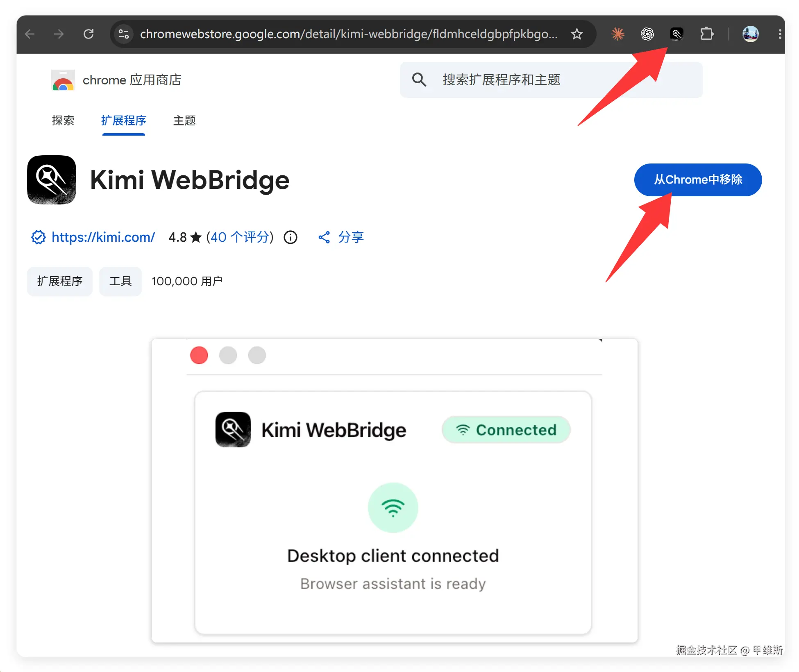Click the verified publisher badge icon
The height and width of the screenshot is (672, 799).
(x=39, y=237)
